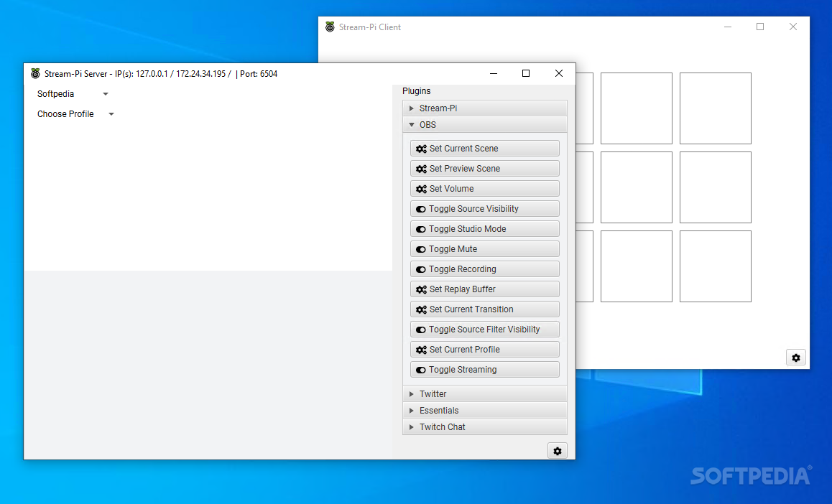Click Stream-Pi Client raspberry title icon
The height and width of the screenshot is (504, 832).
point(330,27)
